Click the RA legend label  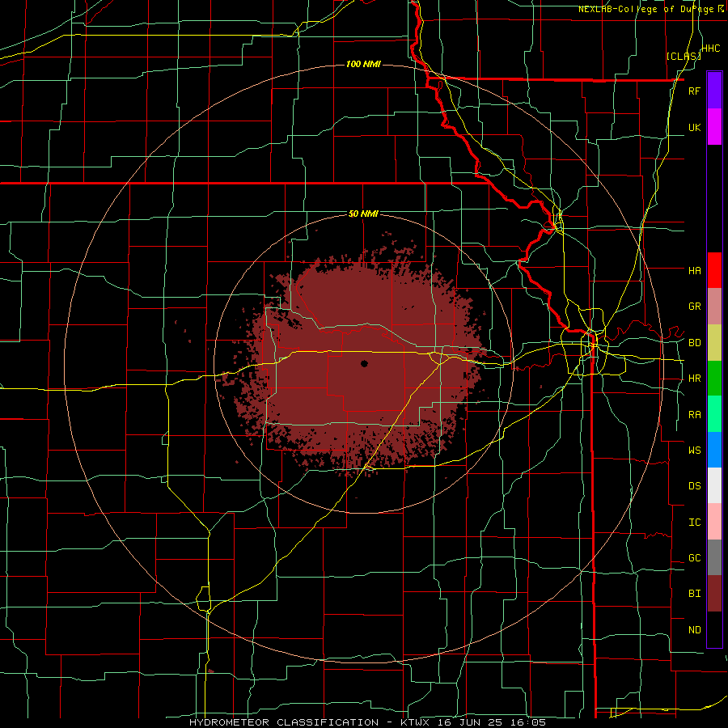point(694,415)
